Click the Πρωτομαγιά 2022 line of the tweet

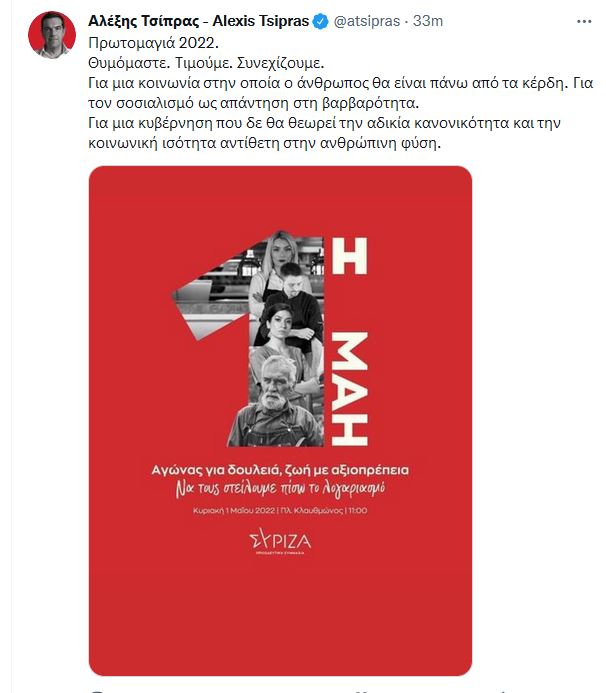(153, 43)
